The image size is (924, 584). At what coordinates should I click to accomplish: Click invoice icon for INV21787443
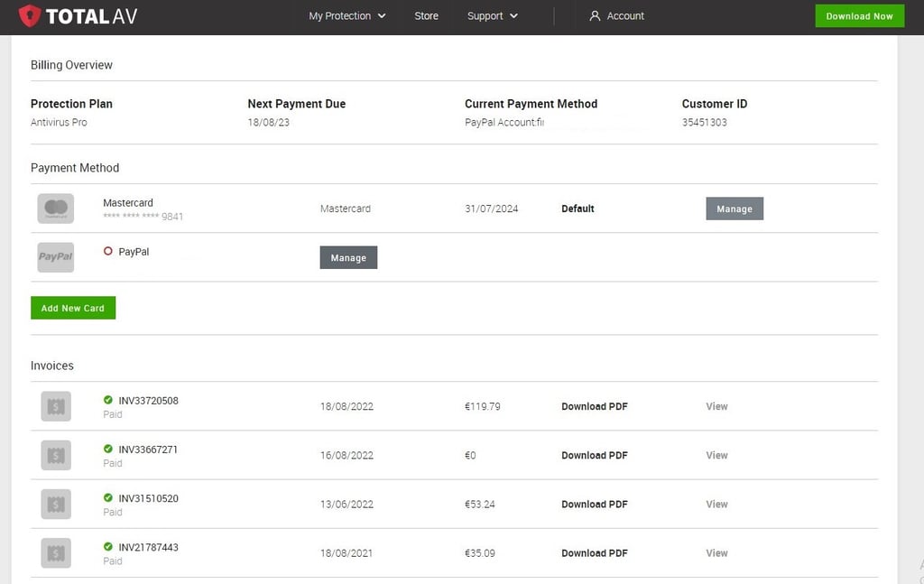click(56, 553)
